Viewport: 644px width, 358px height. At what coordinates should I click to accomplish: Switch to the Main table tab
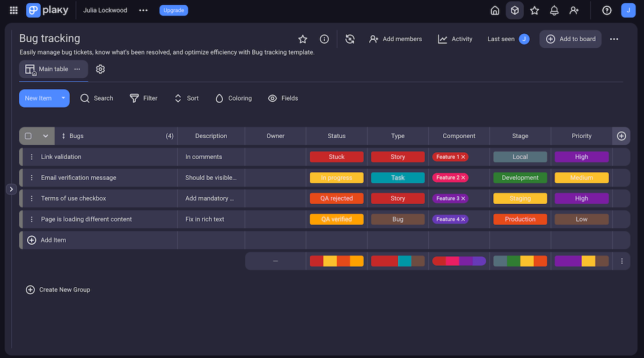tap(53, 69)
